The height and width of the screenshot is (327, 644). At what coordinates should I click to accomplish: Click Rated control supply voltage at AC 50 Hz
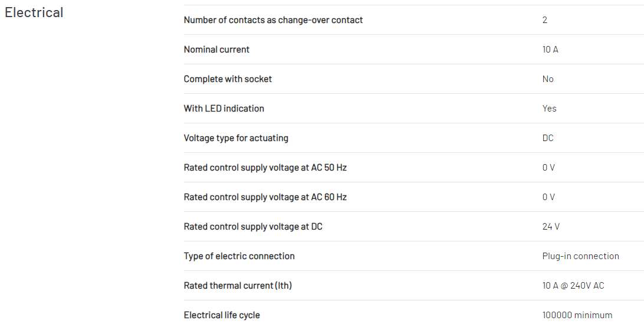click(265, 168)
